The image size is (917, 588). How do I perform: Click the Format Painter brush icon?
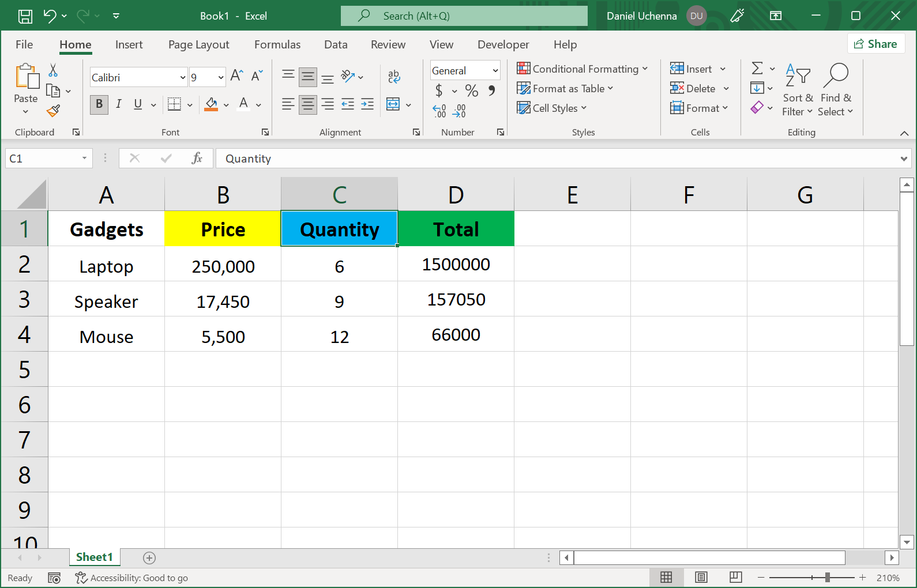point(54,111)
